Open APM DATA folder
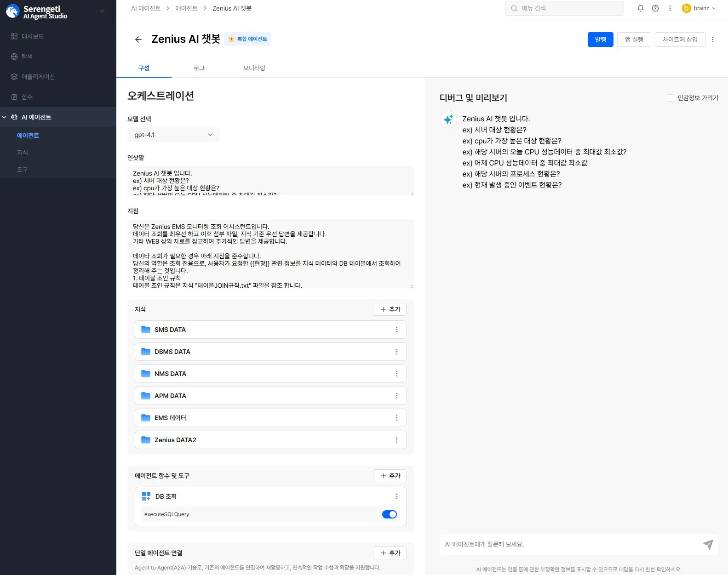 point(270,396)
